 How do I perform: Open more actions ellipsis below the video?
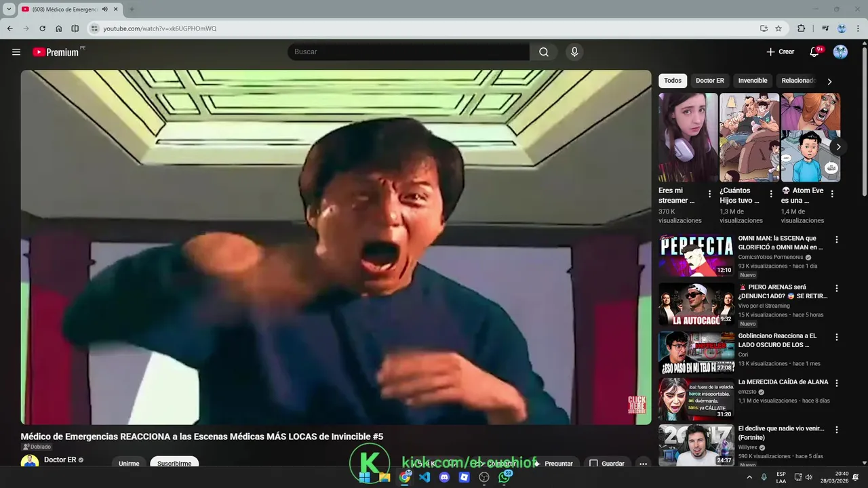click(x=643, y=464)
